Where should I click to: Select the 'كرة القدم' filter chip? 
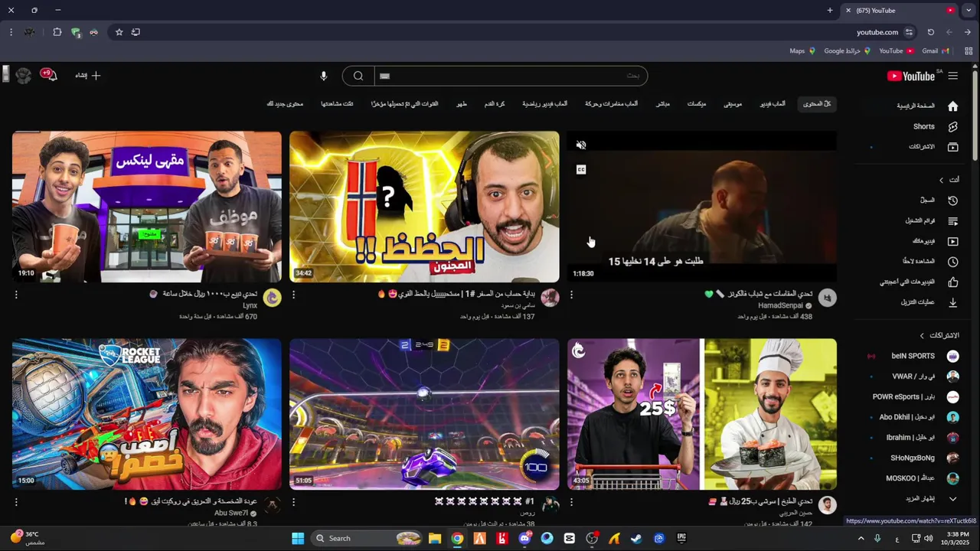pyautogui.click(x=495, y=104)
